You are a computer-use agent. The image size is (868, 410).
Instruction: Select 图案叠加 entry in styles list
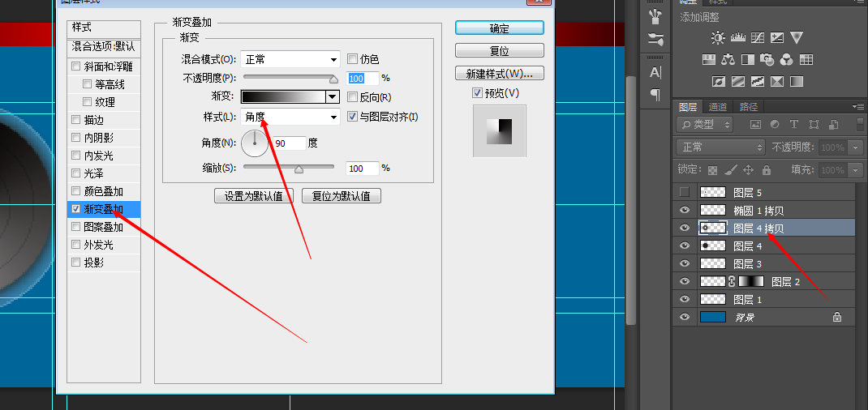click(x=104, y=227)
